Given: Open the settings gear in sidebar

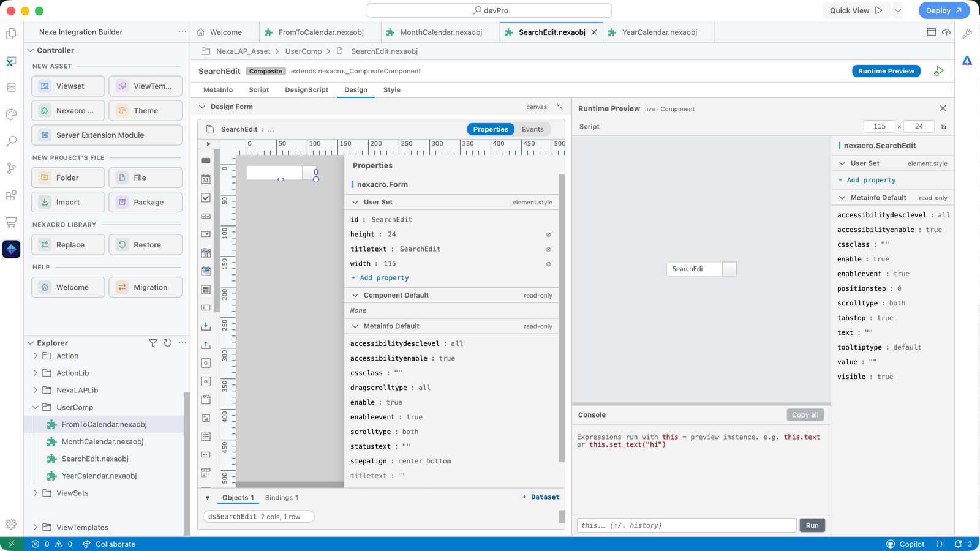Looking at the screenshot, I should click(x=11, y=524).
